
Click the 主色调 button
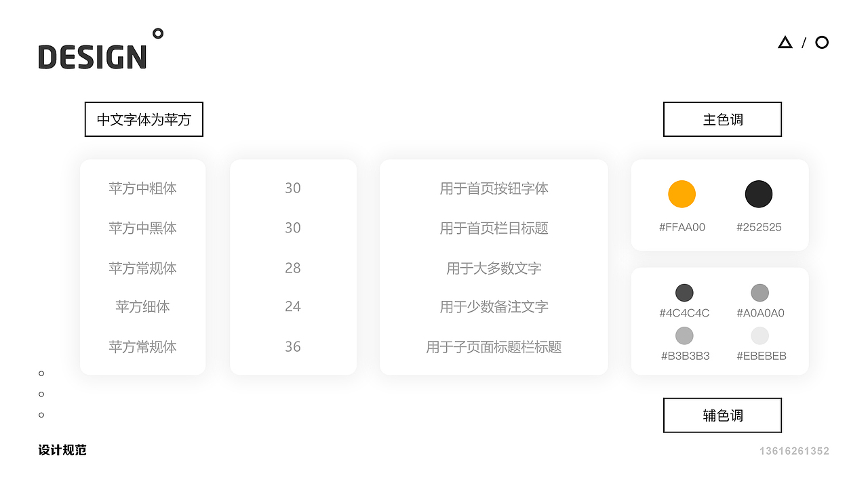click(x=722, y=119)
